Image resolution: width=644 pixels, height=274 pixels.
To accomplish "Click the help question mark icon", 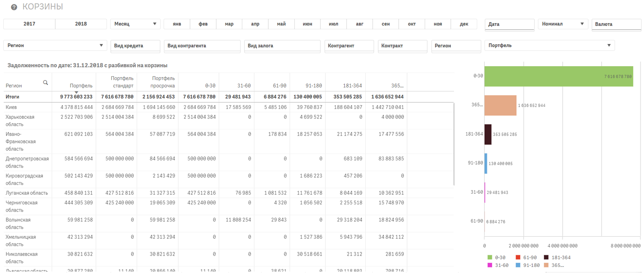I will [x=14, y=8].
